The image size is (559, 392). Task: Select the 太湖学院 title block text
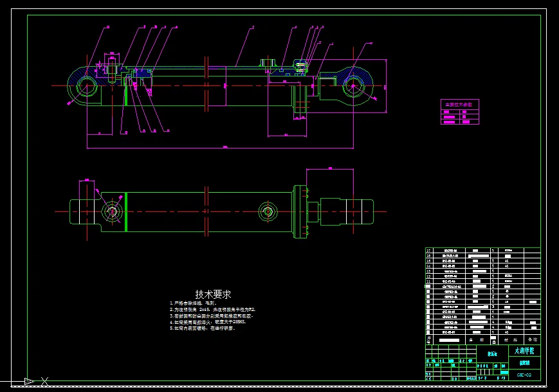tap(524, 351)
